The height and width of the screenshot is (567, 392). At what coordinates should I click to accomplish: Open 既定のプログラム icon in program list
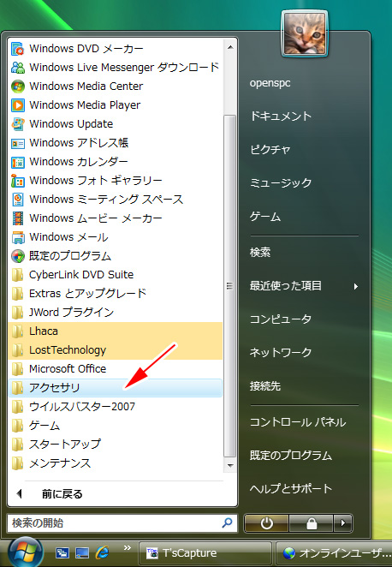(x=18, y=255)
